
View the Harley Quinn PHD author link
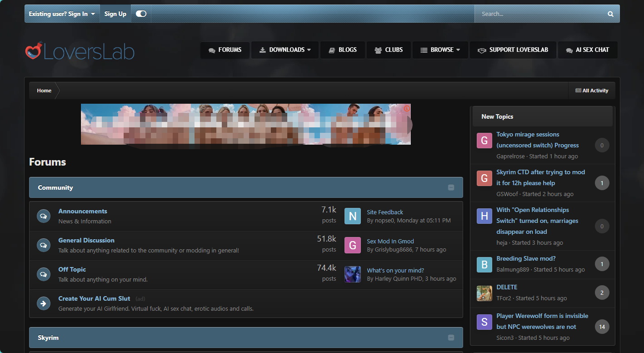[399, 278]
